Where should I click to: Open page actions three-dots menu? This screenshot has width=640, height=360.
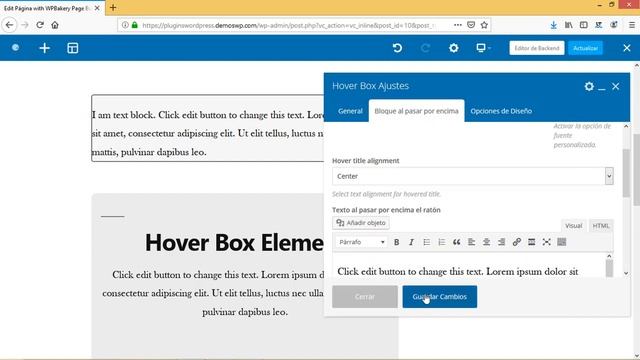pyautogui.click(x=458, y=25)
